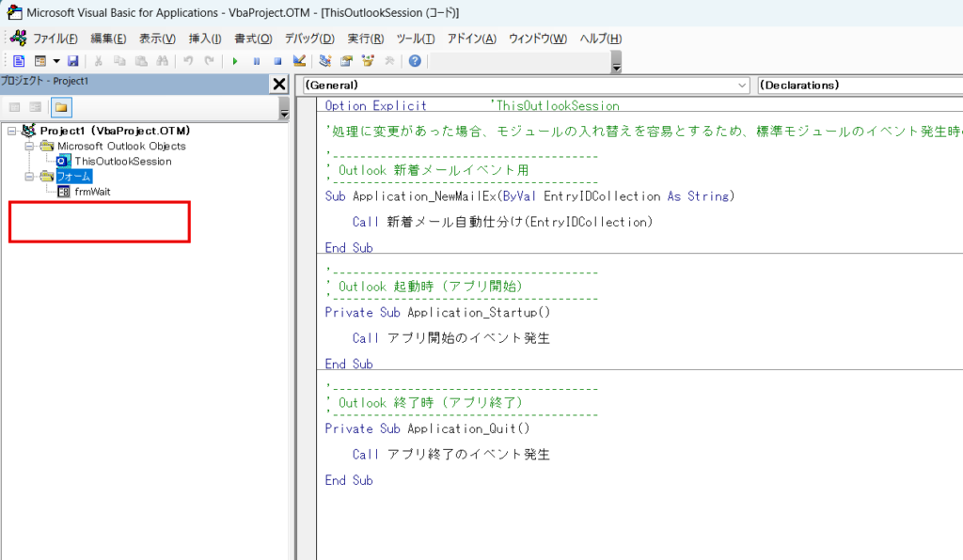
Task: Collapse the Microsoft Outlook Objects folder
Action: pos(29,146)
